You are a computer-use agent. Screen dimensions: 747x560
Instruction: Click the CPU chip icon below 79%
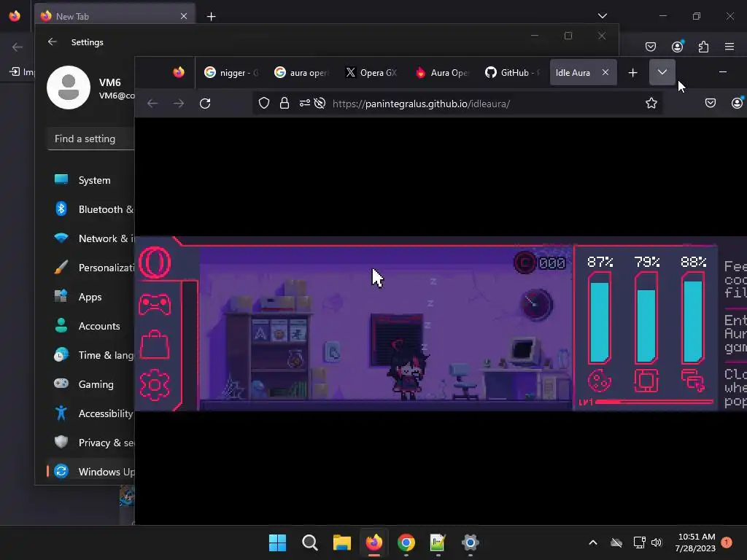click(x=646, y=381)
